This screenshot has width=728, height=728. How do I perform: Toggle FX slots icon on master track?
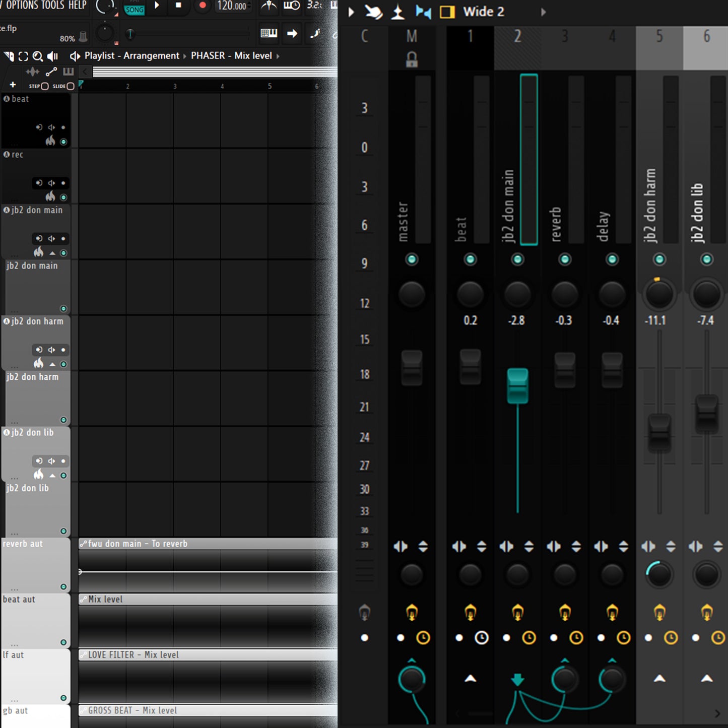(412, 613)
